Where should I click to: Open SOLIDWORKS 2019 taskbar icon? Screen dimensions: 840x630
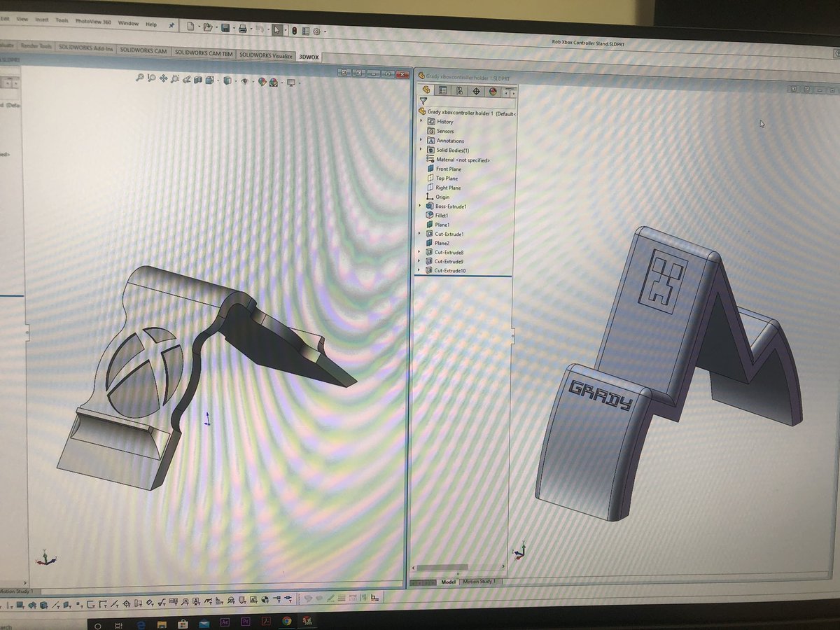307,620
